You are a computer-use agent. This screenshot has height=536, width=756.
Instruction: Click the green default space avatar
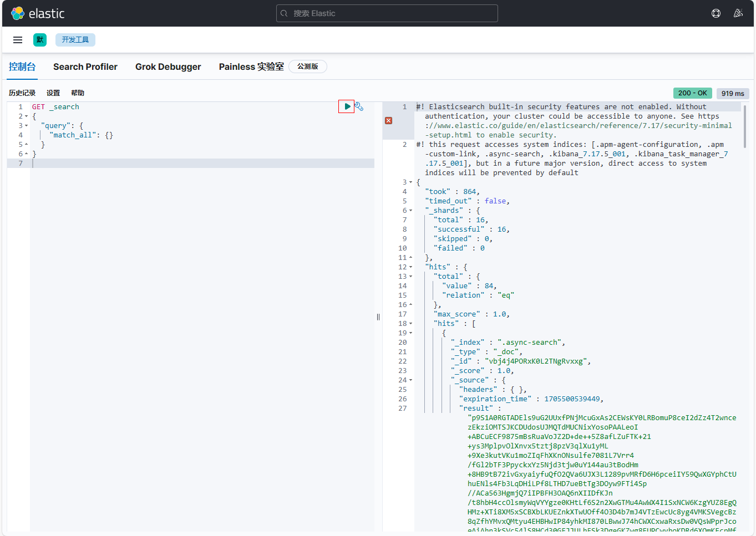tap(40, 40)
